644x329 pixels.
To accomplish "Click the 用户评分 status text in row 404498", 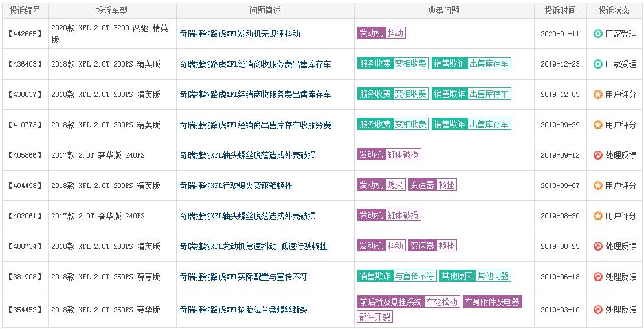I will click(x=621, y=186).
